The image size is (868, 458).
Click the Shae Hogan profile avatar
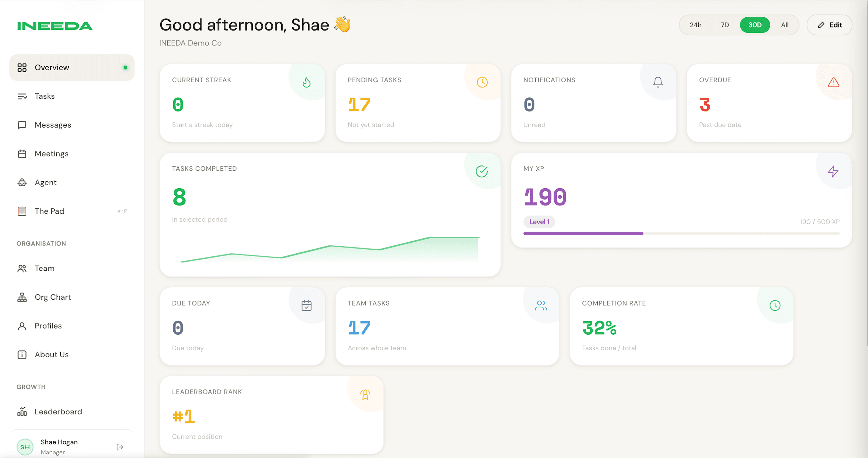click(25, 446)
